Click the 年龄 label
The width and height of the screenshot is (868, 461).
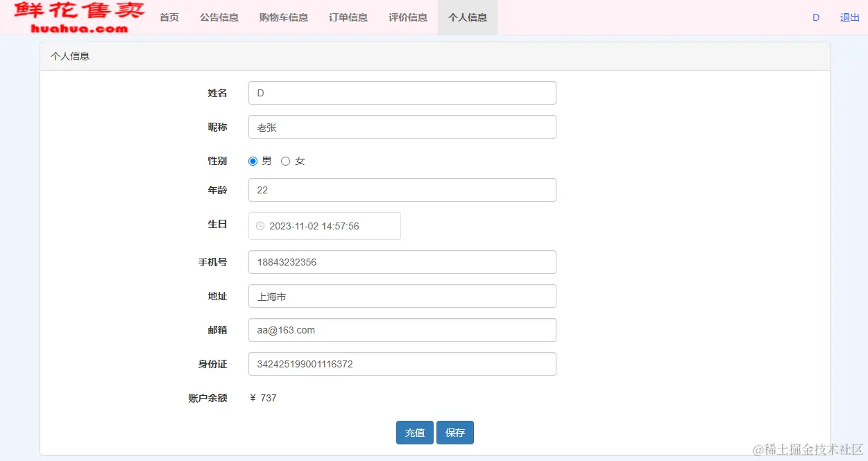tap(217, 190)
